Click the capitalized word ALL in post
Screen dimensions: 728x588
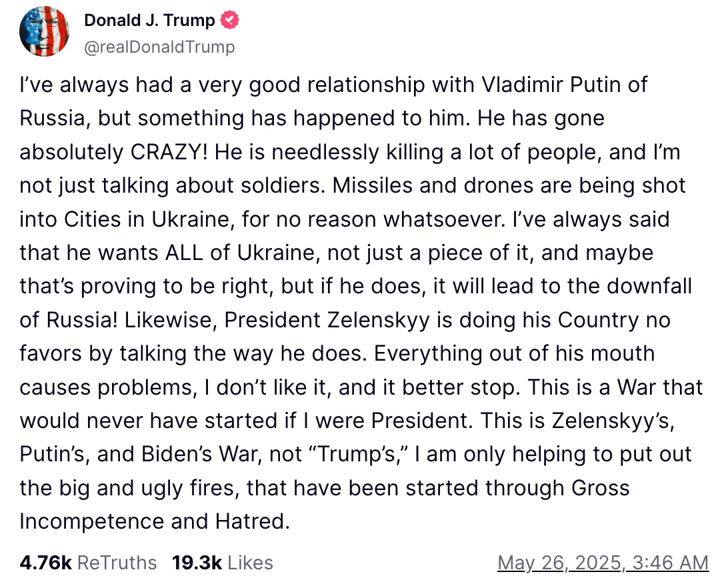(x=184, y=253)
